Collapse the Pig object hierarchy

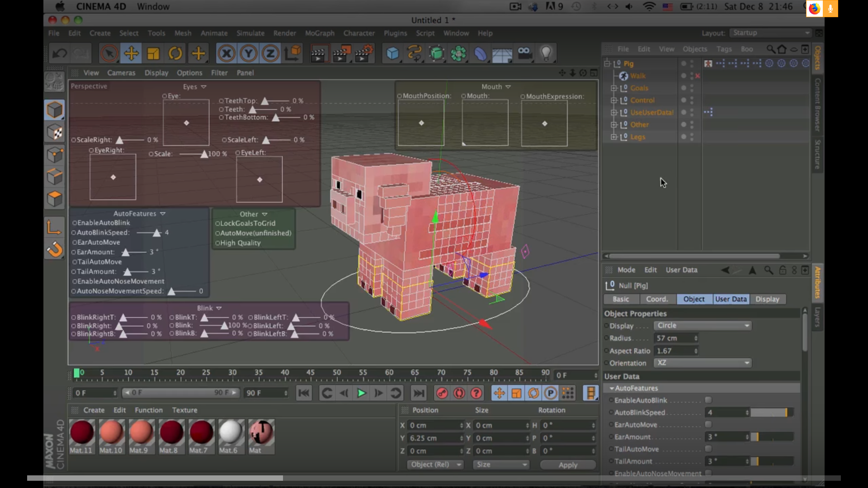607,64
